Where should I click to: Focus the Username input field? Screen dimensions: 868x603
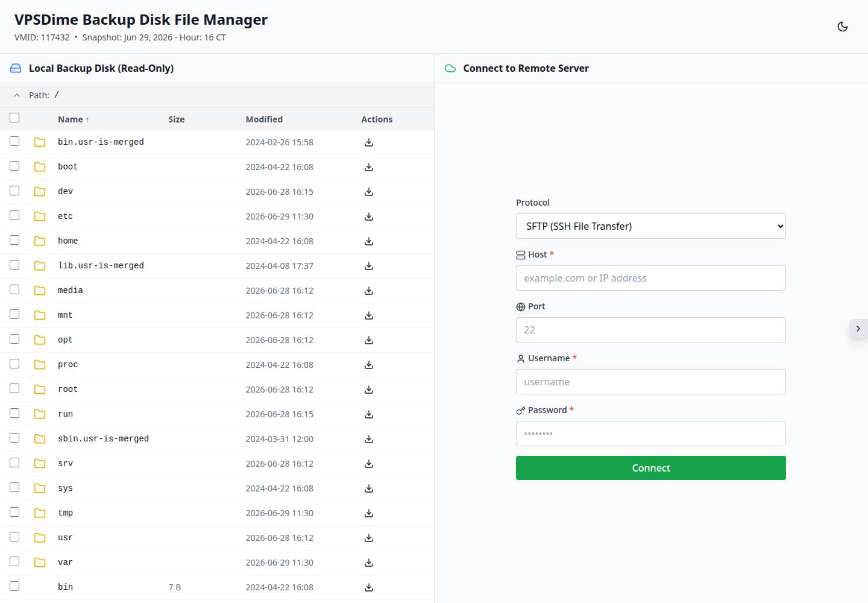[651, 382]
